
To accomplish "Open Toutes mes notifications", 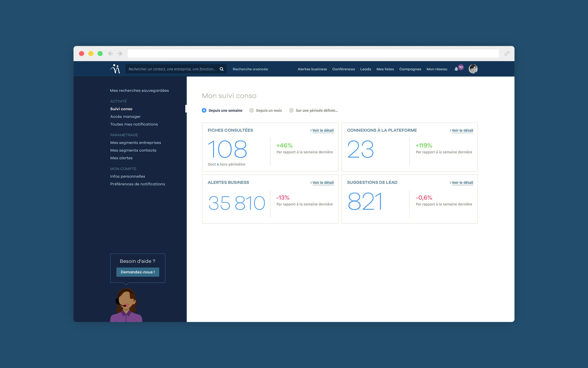I will click(134, 124).
